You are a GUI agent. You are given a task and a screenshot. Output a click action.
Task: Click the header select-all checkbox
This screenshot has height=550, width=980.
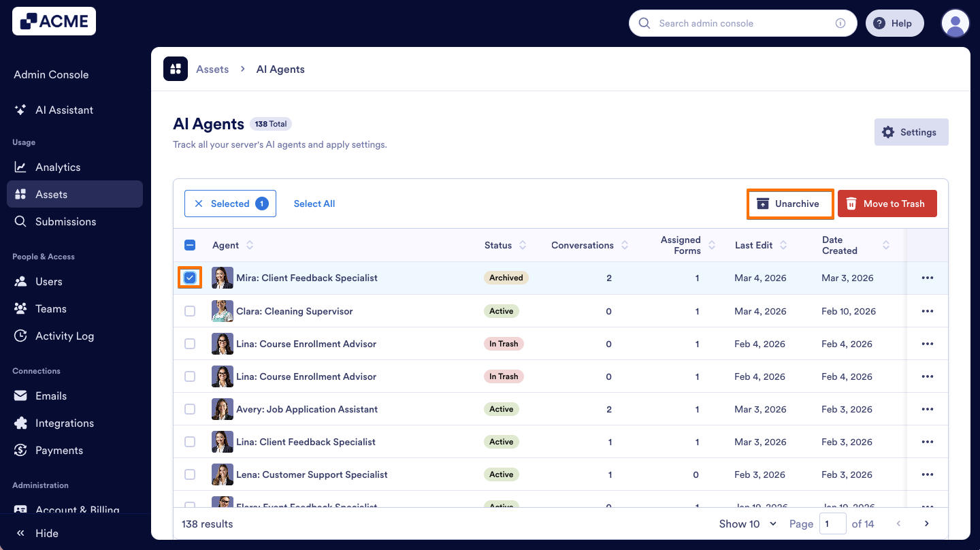click(x=190, y=244)
